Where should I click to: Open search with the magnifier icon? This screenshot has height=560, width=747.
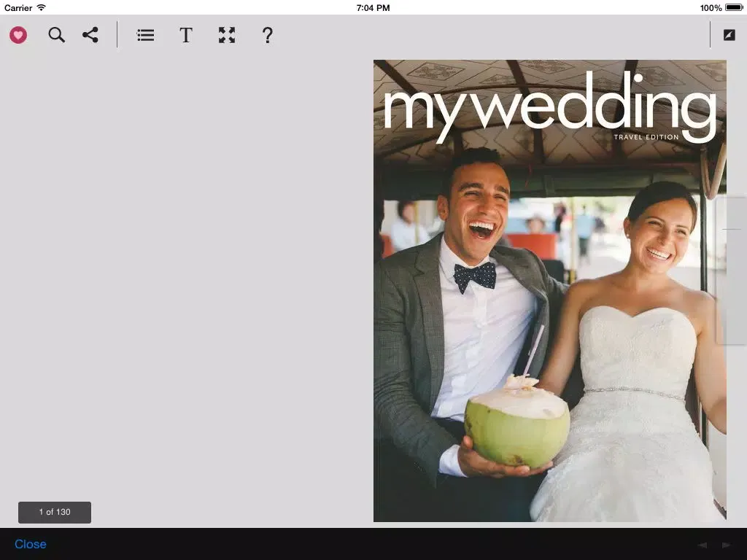point(56,35)
